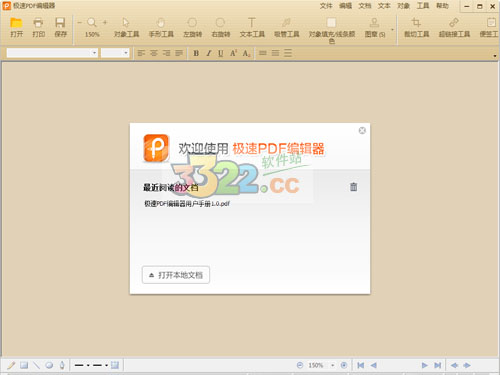Click the 打印 print icon
Screen dimensions: 500x375
click(x=39, y=27)
